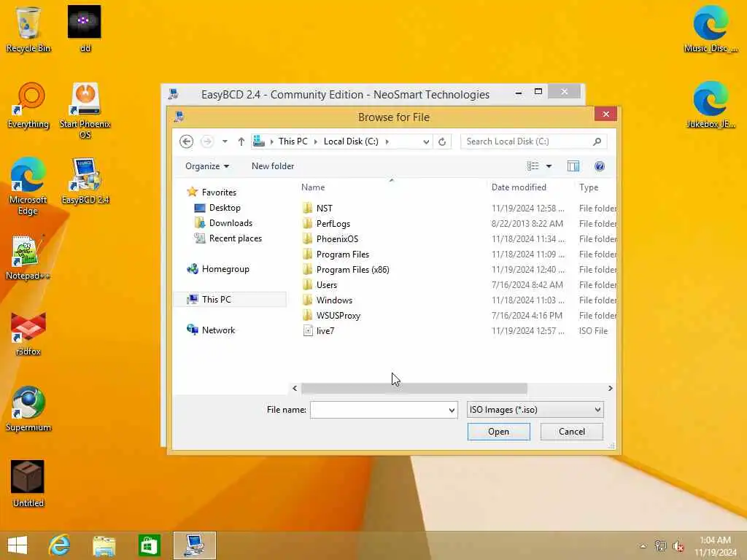Image resolution: width=747 pixels, height=560 pixels.
Task: Sort by the Name column header
Action: [x=313, y=187]
